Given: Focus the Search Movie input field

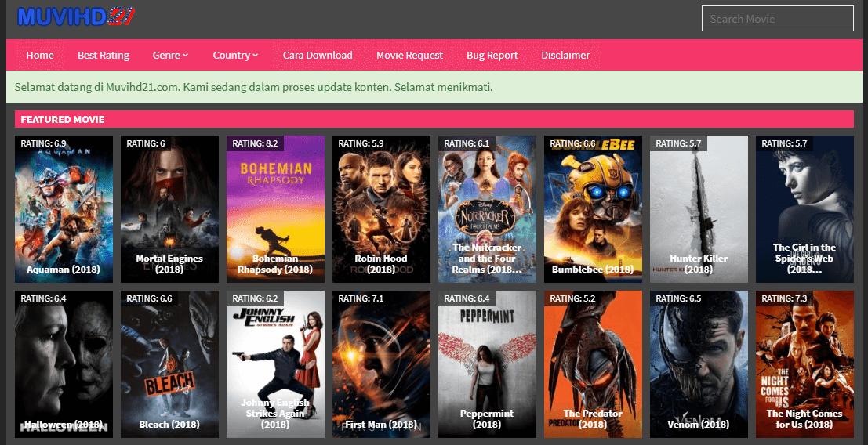Looking at the screenshot, I should point(777,19).
